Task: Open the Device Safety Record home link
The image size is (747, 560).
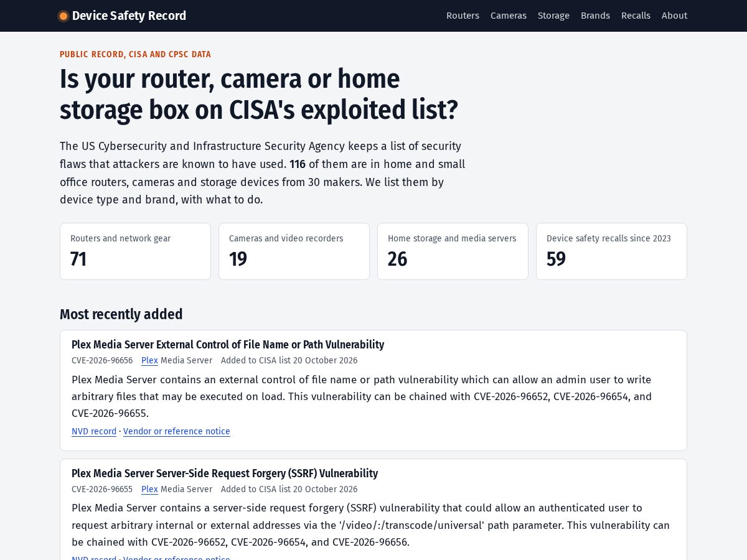Action: pos(123,16)
